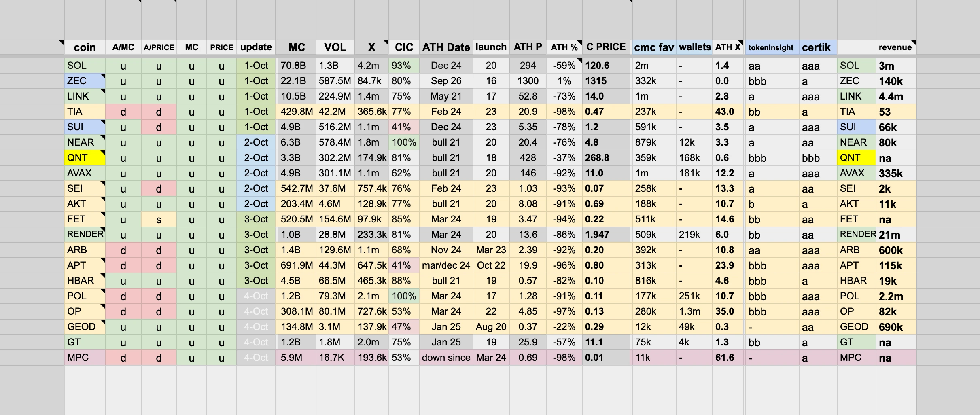This screenshot has height=415, width=980.
Task: Select the ATH P value "25.9" for GT
Action: coord(528,342)
